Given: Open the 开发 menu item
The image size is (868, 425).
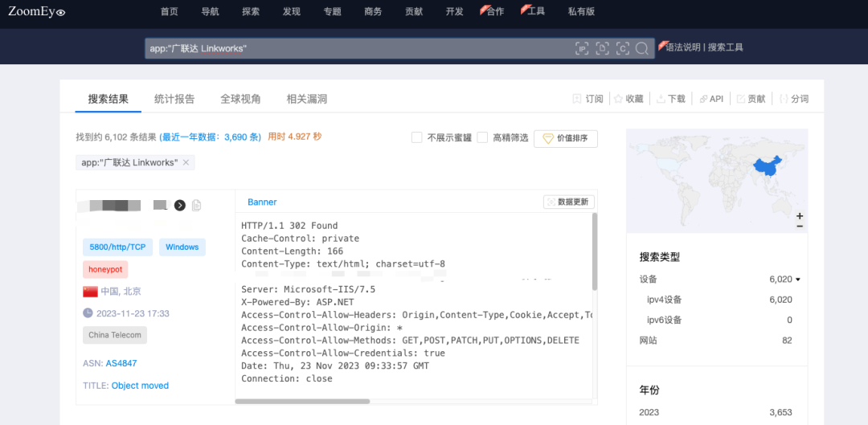Looking at the screenshot, I should [454, 11].
